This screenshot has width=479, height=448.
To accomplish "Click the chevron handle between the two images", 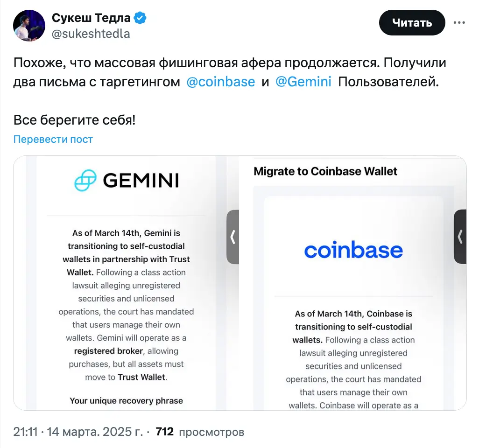I will pos(232,237).
